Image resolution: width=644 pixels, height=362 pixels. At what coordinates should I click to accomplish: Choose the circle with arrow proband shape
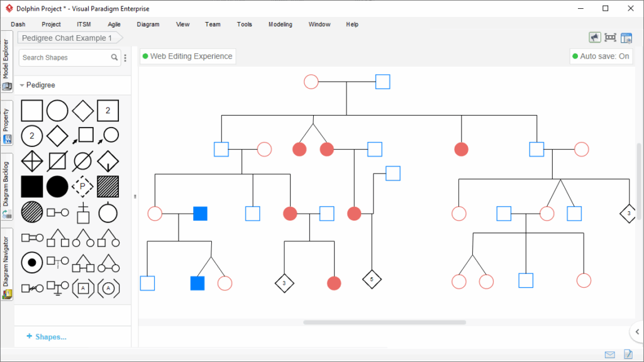108,136
